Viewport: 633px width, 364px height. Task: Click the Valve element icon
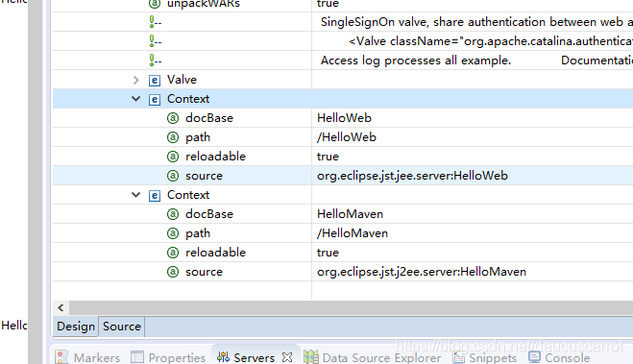155,81
